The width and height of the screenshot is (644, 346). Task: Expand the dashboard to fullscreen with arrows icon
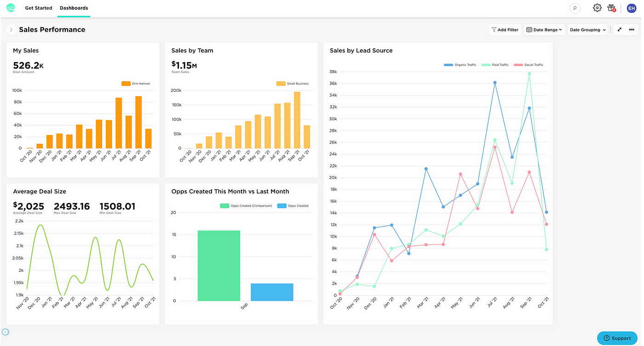pos(620,29)
